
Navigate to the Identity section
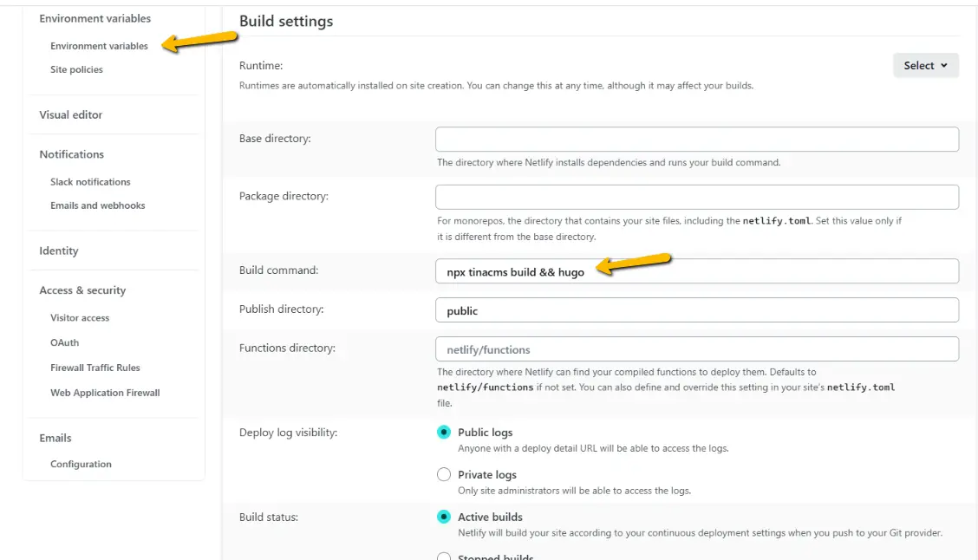[58, 250]
